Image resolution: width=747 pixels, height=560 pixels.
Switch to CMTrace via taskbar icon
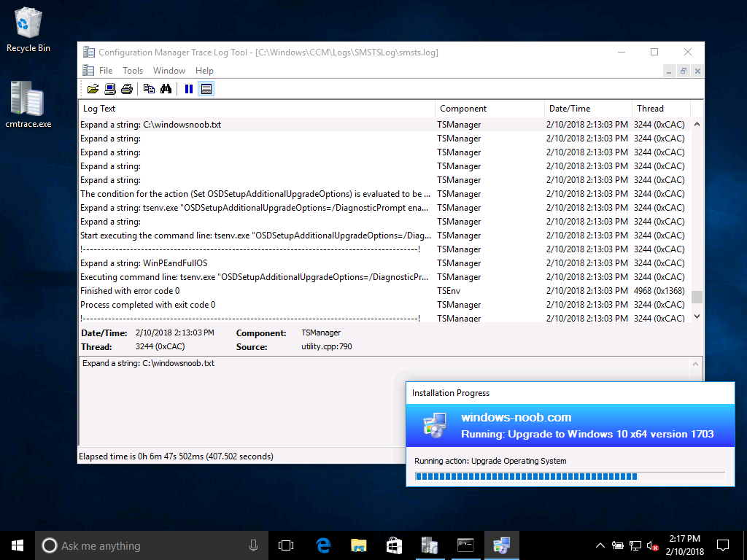point(430,545)
